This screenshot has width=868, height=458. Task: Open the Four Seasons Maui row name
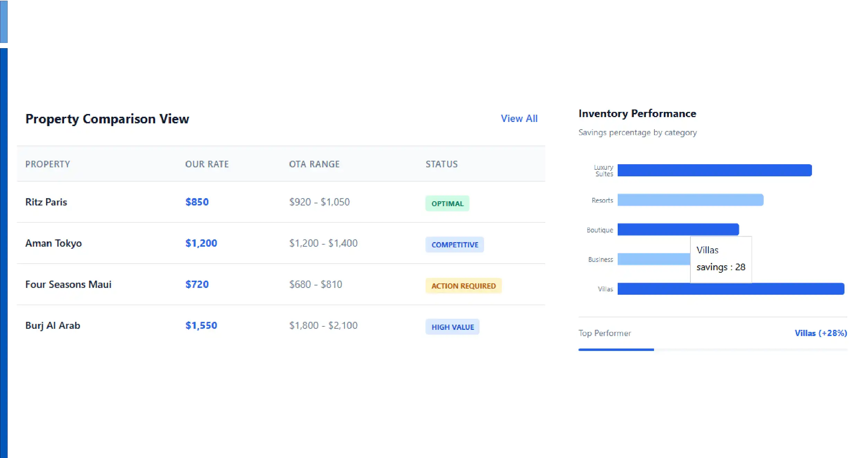pos(68,284)
